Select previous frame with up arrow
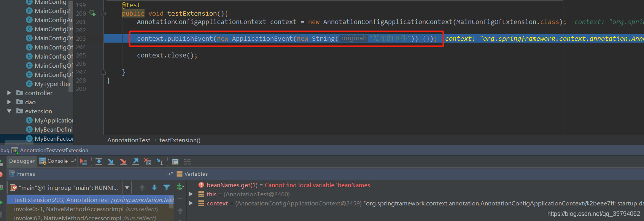 pos(142,188)
